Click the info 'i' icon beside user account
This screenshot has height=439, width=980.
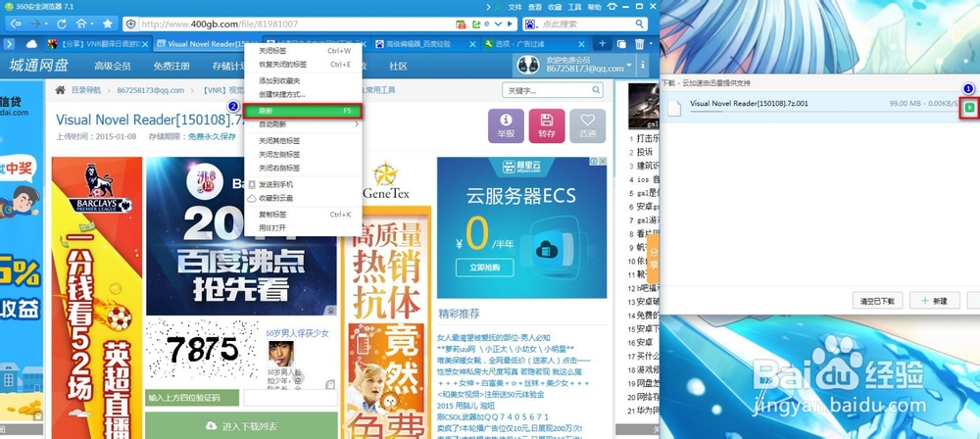click(643, 65)
